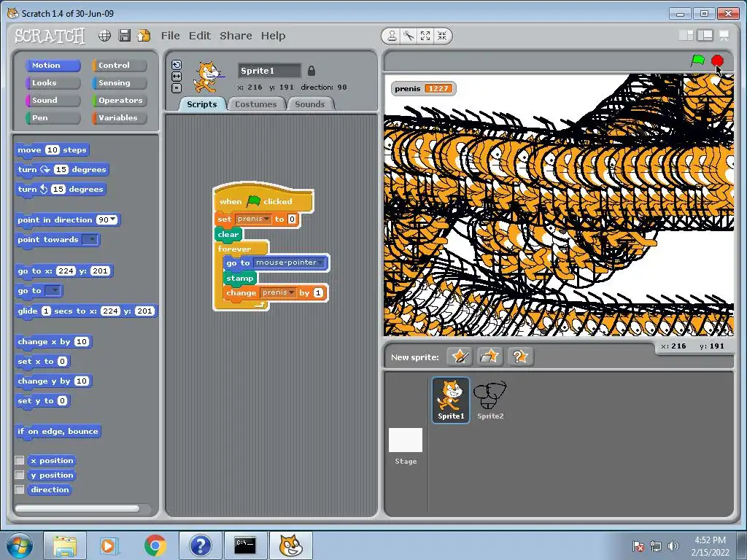Open point towards target dropdown
This screenshot has height=560, width=747.
coord(90,239)
